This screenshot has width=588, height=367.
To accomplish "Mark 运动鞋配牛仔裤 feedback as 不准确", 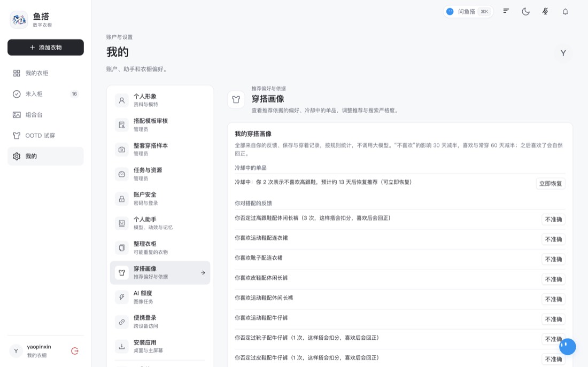I will point(553,319).
